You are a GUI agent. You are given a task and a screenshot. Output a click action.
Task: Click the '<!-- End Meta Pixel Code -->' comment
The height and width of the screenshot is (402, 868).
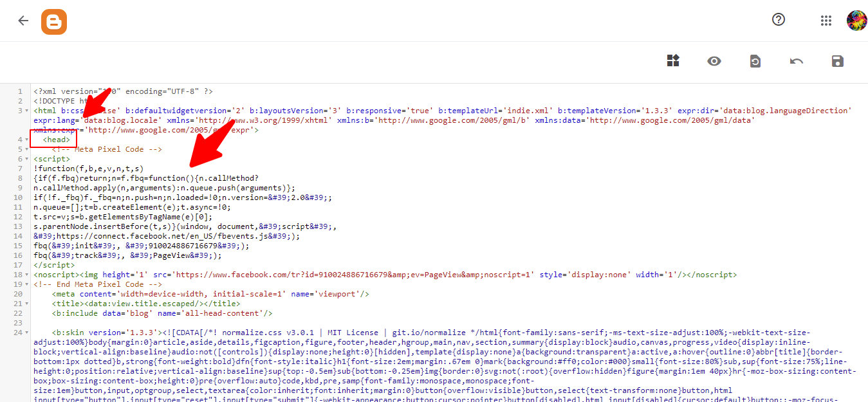(98, 284)
